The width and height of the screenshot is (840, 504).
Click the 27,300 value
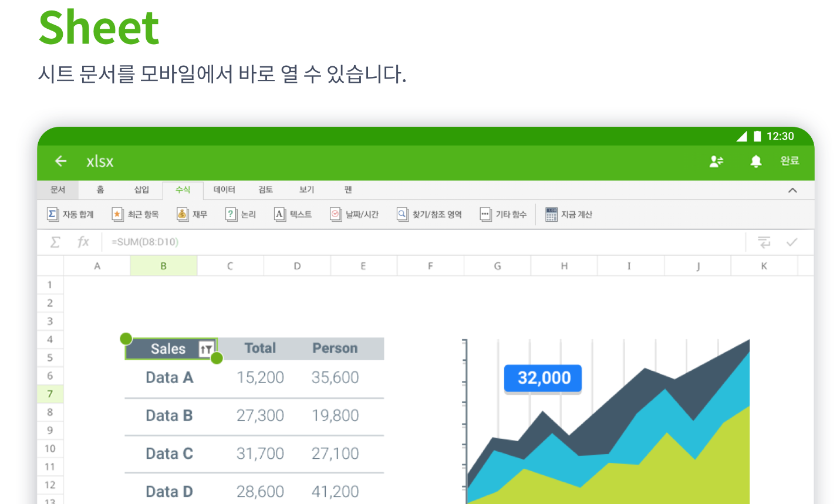[260, 415]
